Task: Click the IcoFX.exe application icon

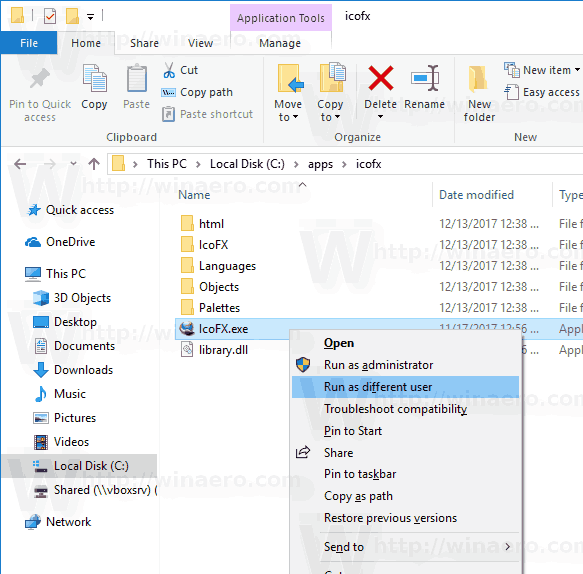Action: [187, 329]
